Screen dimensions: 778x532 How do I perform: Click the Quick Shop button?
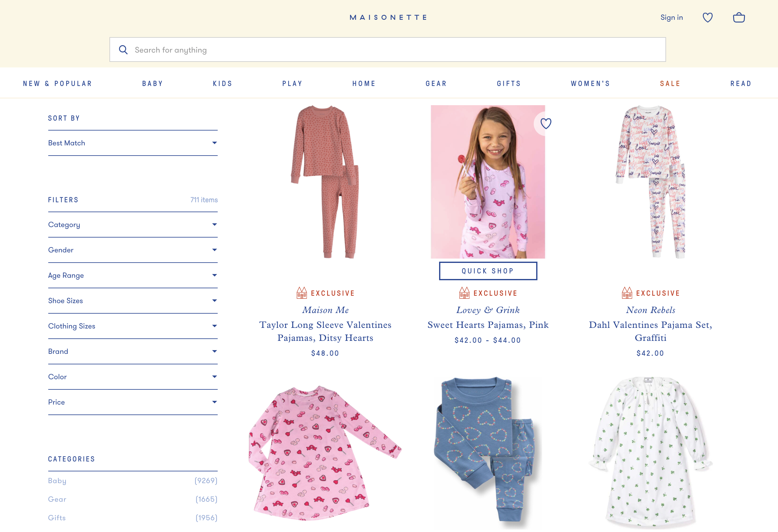coord(488,271)
